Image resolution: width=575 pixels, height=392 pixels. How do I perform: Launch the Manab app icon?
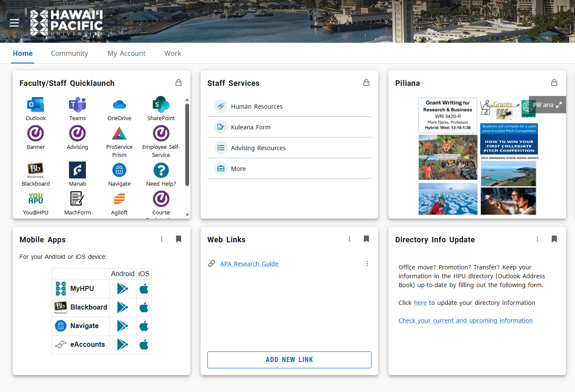coord(77,170)
